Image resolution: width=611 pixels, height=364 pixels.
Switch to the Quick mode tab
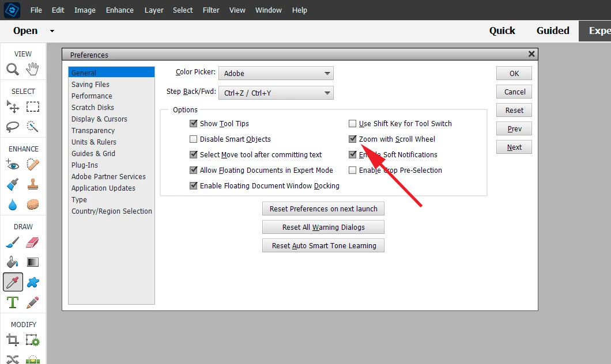[502, 31]
